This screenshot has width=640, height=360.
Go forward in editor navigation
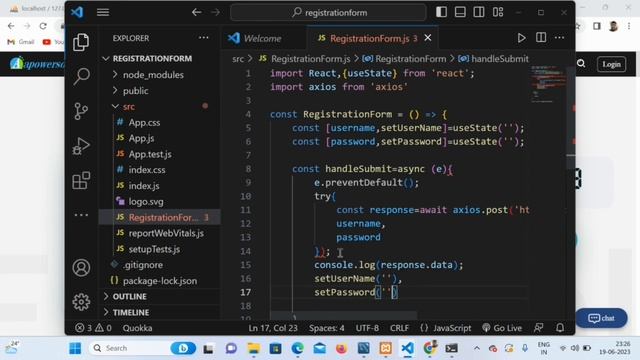[215, 12]
